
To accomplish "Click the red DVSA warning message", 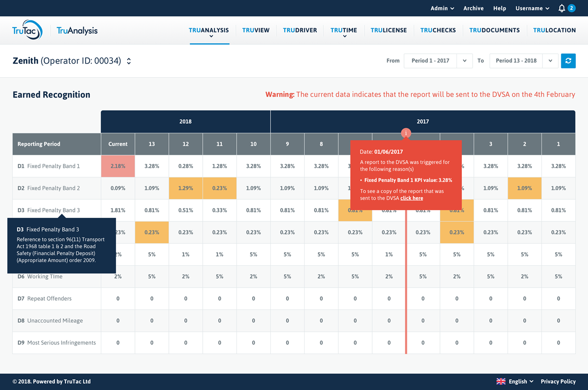I will tap(420, 95).
